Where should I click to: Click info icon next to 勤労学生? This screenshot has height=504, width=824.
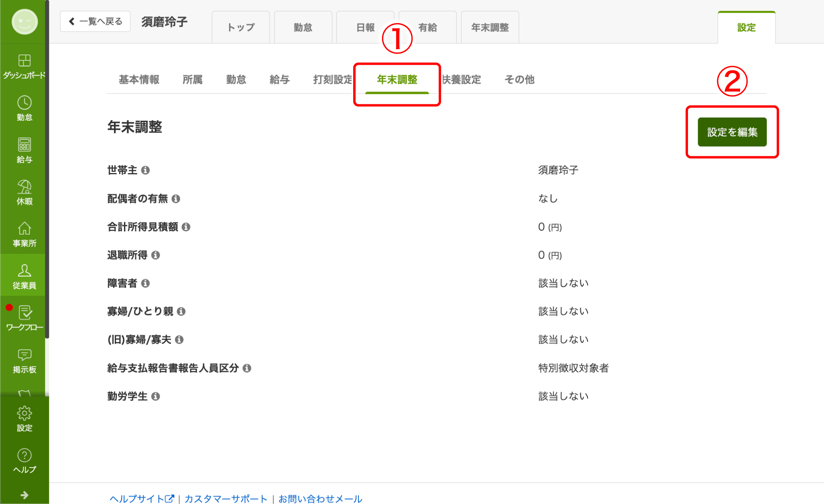156,396
